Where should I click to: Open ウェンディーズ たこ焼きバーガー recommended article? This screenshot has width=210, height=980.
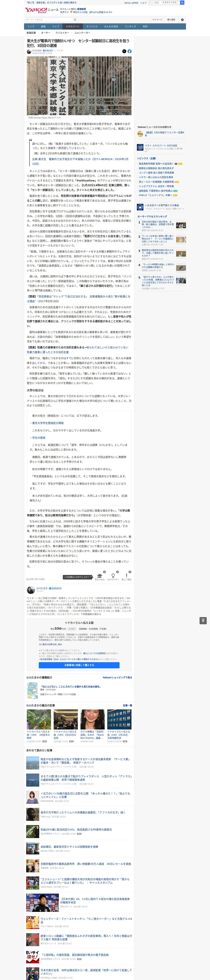(86, 921)
